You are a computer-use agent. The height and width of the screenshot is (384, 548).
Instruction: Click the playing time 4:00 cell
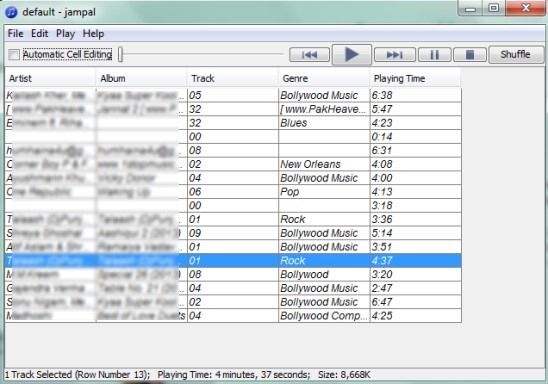416,178
